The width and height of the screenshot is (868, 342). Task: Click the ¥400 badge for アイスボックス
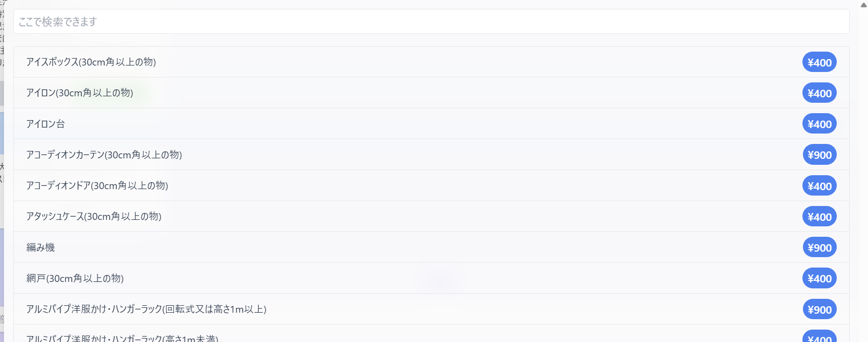819,63
